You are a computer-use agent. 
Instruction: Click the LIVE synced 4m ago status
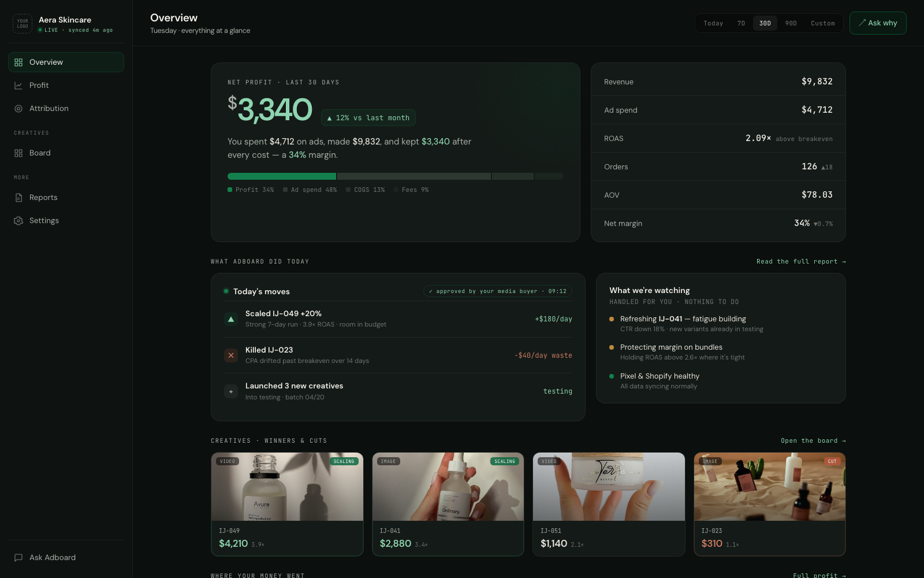(x=76, y=30)
